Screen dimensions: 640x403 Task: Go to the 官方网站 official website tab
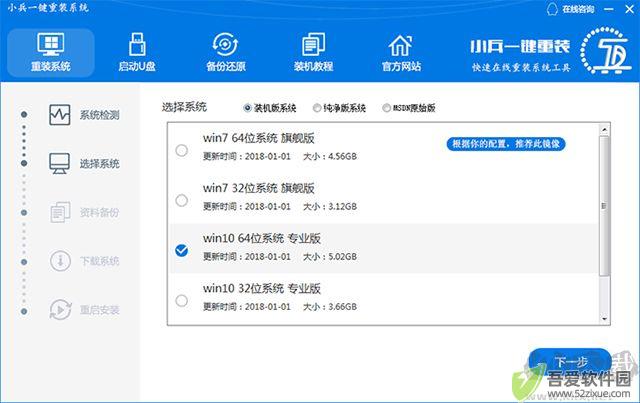(x=401, y=53)
